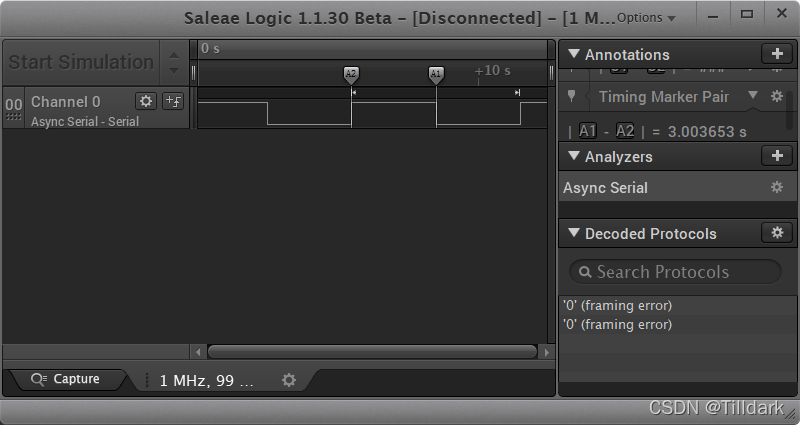Select first '0' (framing error) result
800x425 pixels.
678,305
